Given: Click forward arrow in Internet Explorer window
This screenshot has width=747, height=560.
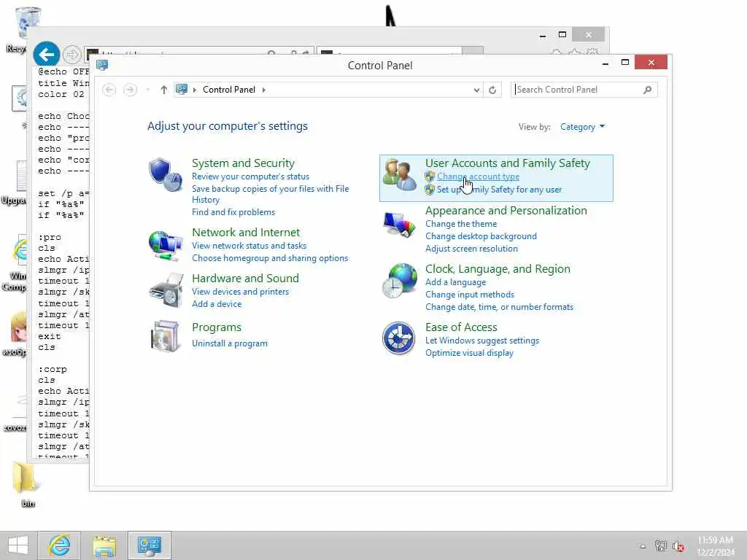Looking at the screenshot, I should click(x=72, y=55).
